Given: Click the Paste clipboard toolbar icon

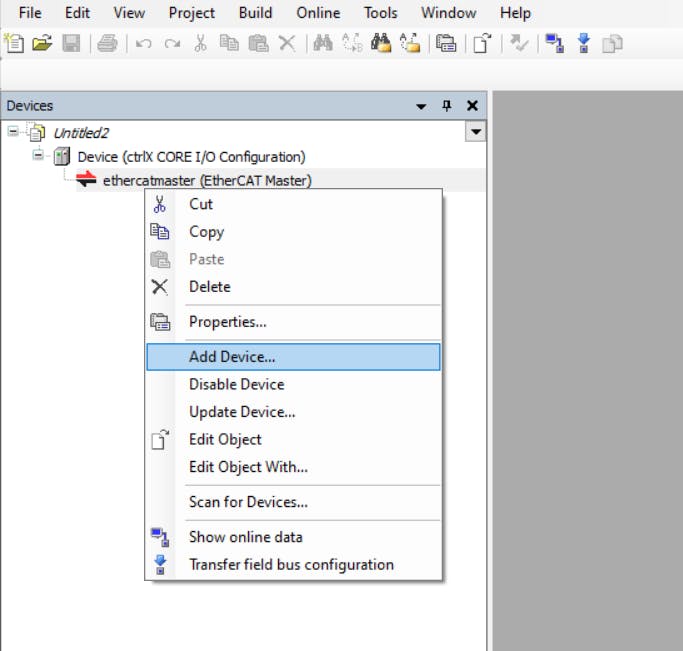Looking at the screenshot, I should point(258,44).
